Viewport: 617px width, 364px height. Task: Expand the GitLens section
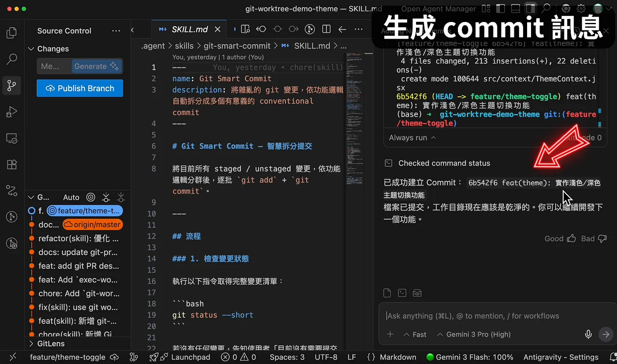[x=31, y=344]
